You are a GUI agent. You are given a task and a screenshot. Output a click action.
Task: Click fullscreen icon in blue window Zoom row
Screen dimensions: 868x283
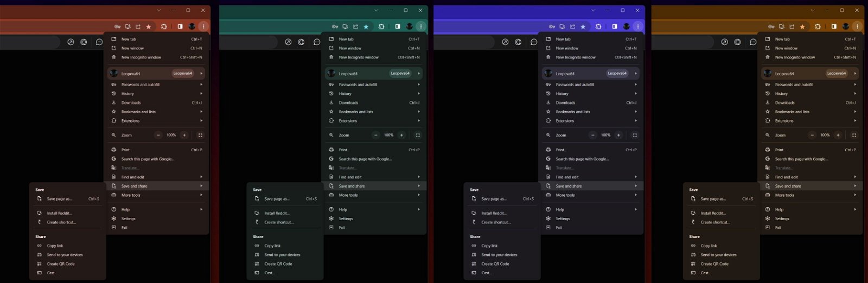point(635,135)
